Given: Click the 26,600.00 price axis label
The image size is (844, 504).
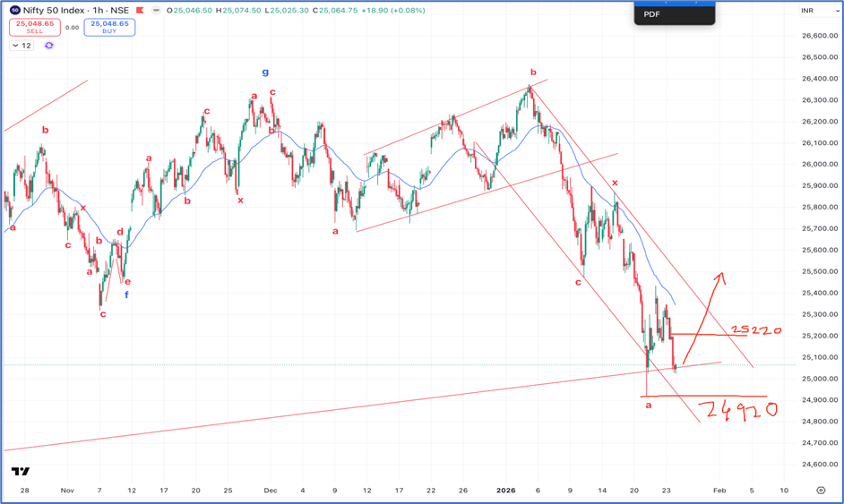Looking at the screenshot, I should point(820,36).
